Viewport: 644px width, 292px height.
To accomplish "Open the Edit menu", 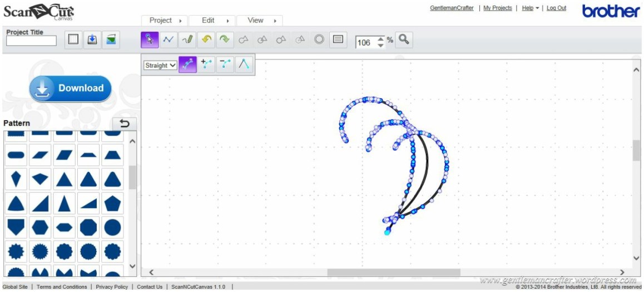I will point(212,21).
